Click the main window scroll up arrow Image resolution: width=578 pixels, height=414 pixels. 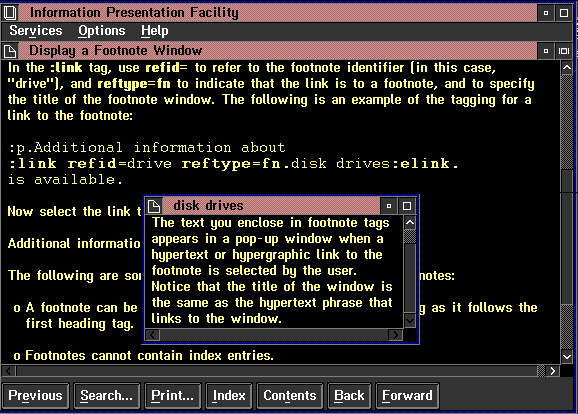(x=567, y=68)
